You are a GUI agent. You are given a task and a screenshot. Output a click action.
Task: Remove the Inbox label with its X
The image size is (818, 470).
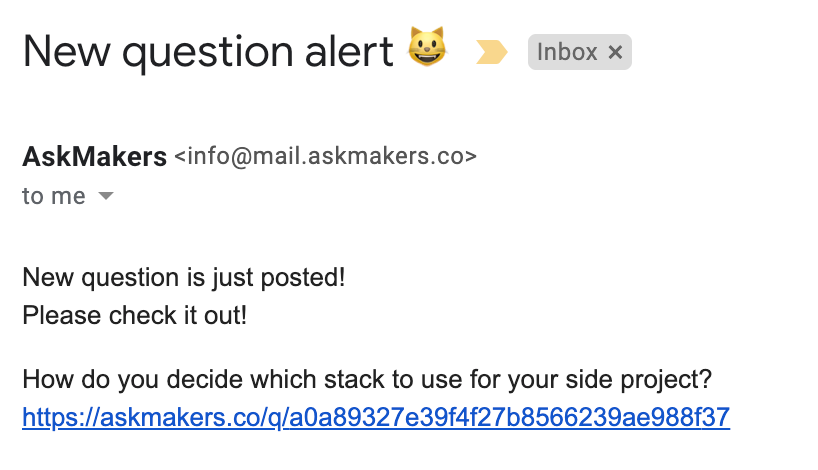[615, 52]
